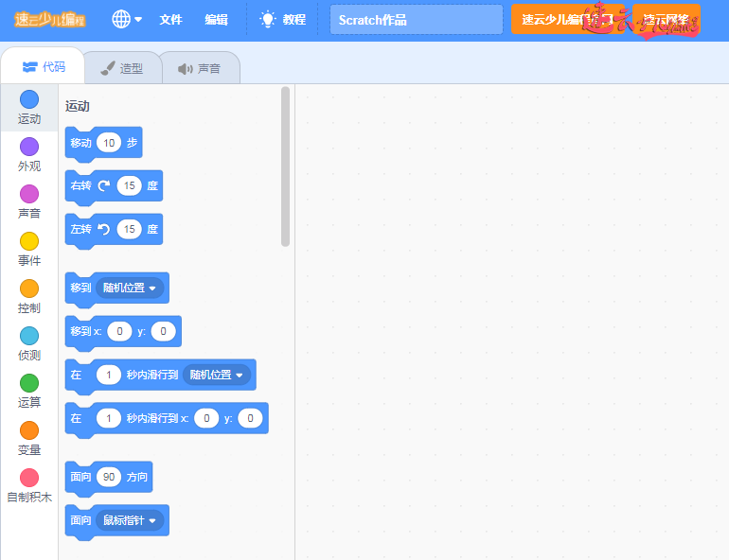Choose the 侦测 (Sensing) light blue category
The image size is (729, 560).
pyautogui.click(x=29, y=336)
